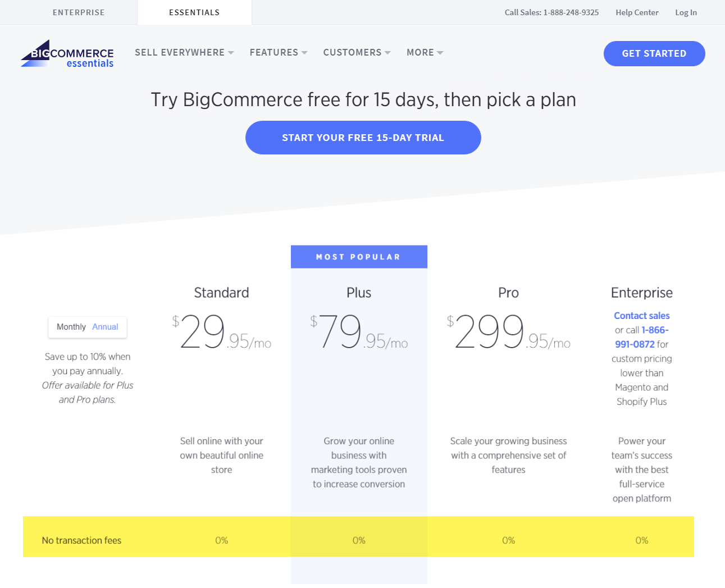Click the 'Save up to 10%' note
Viewport: 725px width, 588px height.
[88, 378]
